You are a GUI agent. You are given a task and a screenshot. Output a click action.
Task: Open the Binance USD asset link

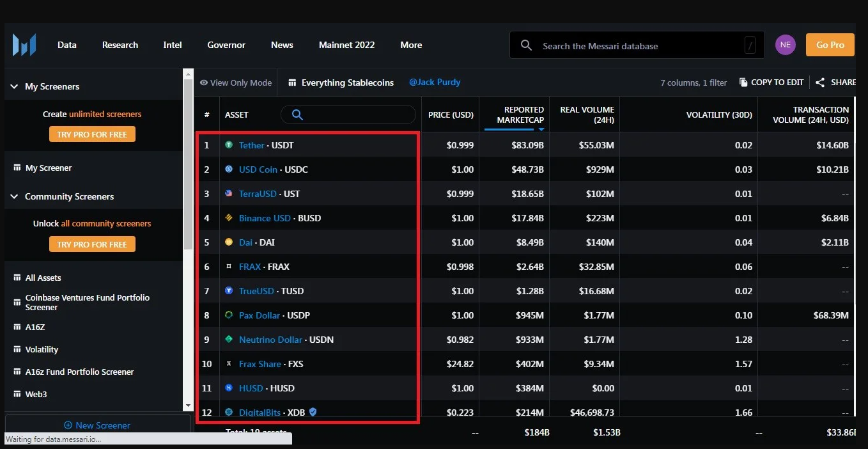coord(265,218)
